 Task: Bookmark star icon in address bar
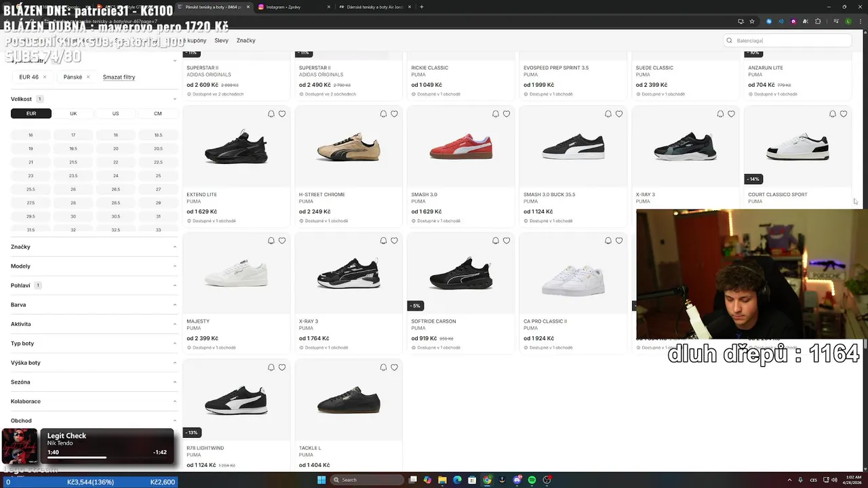click(x=752, y=21)
